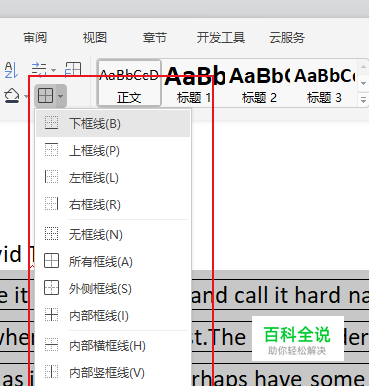Select 内部横框线(H) inside horizontal border
Screen dimensions: 369x386
pos(113,346)
